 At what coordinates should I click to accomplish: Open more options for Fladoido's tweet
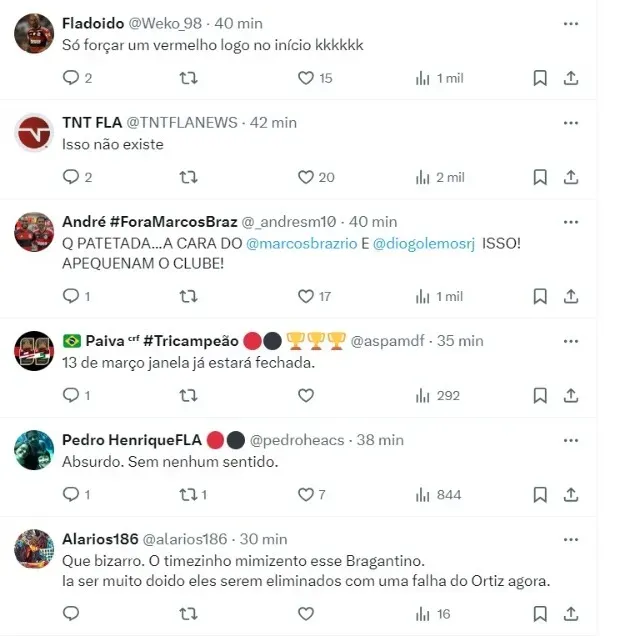[x=571, y=24]
